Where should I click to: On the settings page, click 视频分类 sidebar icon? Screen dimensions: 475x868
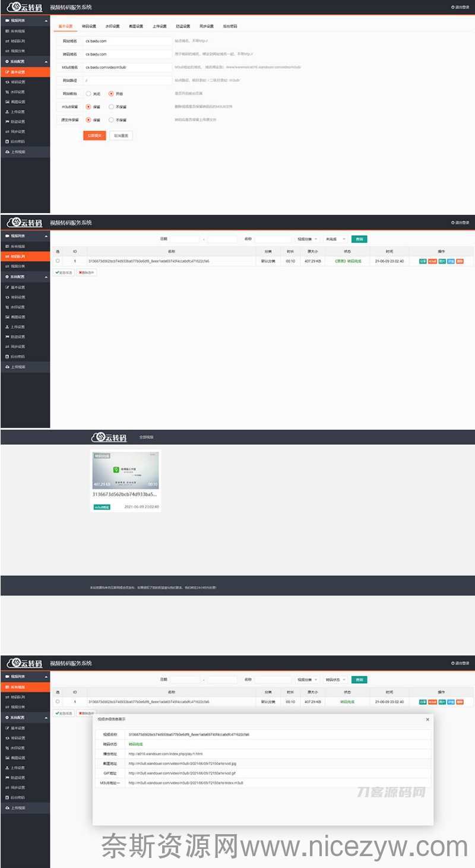(x=7, y=51)
